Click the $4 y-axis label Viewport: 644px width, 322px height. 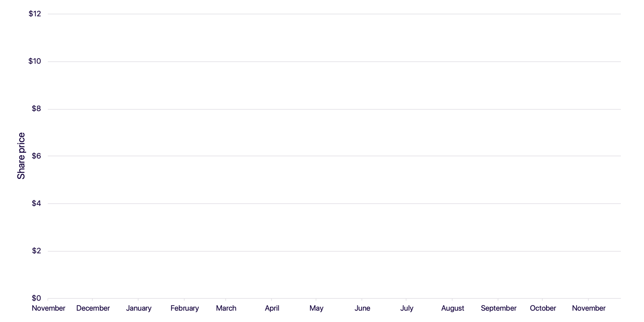36,203
